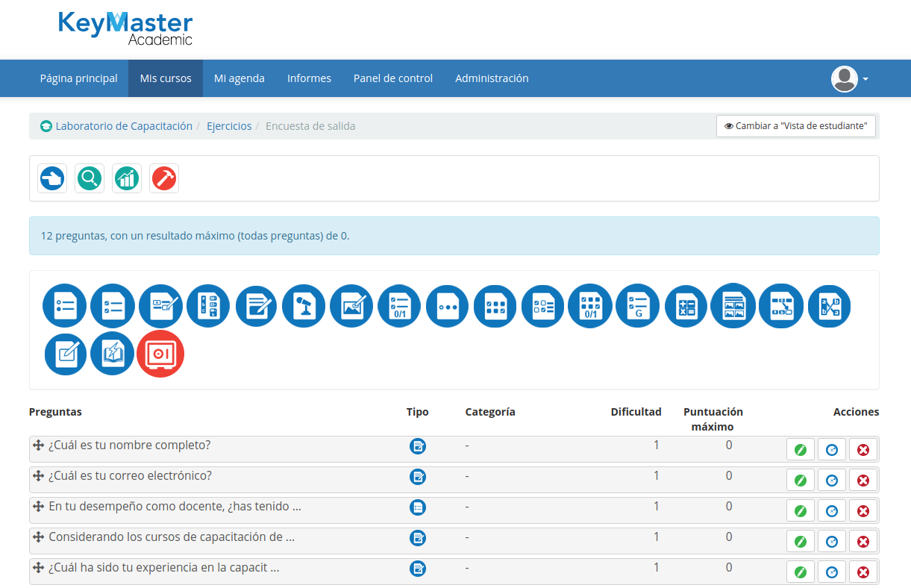Switch to "Vista de estudiante"
The height and width of the screenshot is (588, 911).
coord(796,126)
